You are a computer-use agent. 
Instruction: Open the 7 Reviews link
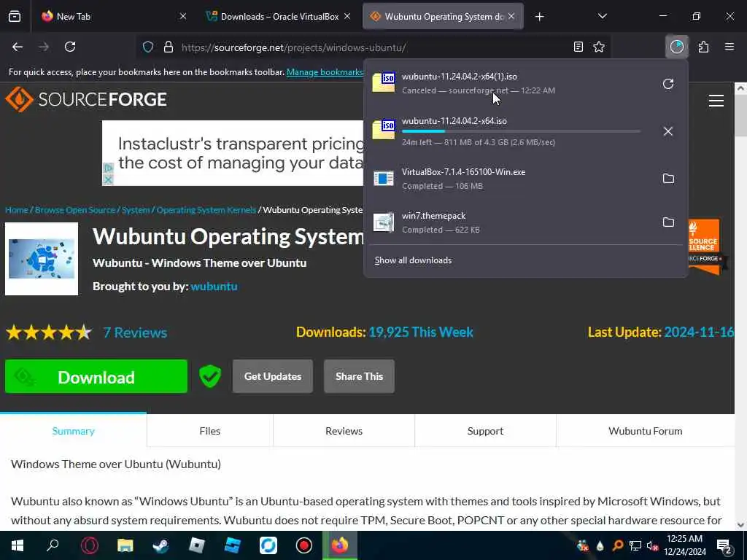(x=135, y=332)
